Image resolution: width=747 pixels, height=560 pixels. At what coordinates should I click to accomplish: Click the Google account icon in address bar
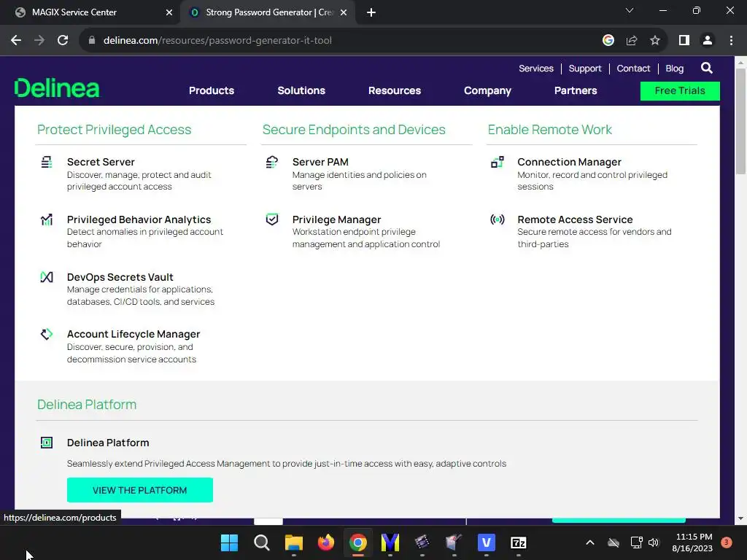[x=608, y=41]
